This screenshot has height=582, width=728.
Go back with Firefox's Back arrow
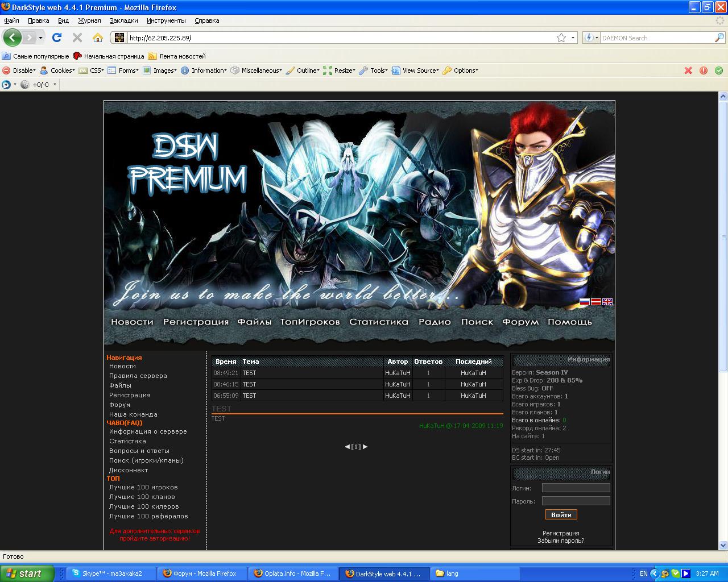12,38
